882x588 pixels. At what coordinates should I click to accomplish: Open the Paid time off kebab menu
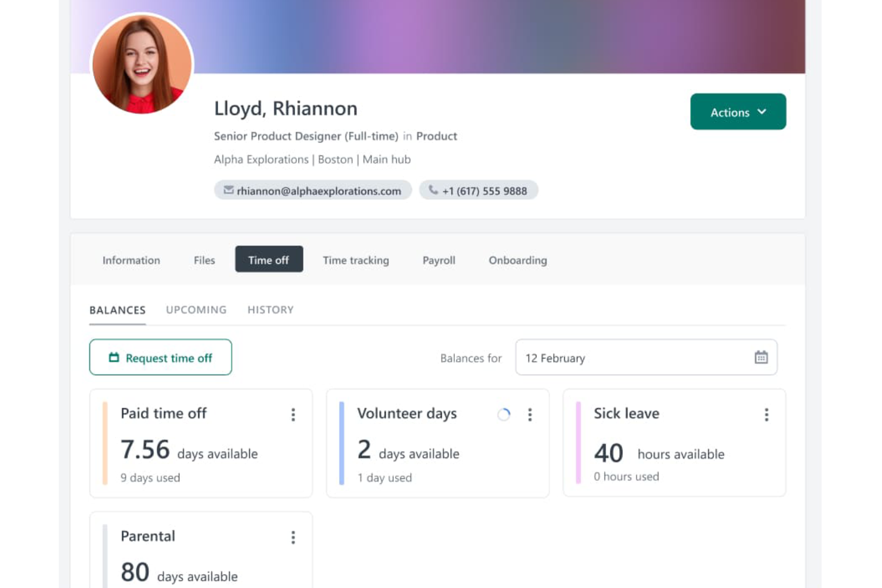coord(293,415)
